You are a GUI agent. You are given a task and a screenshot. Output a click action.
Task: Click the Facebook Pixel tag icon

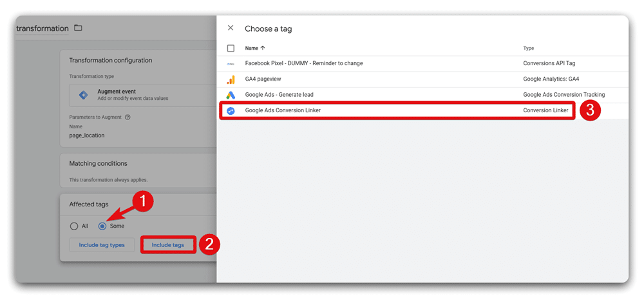[231, 63]
